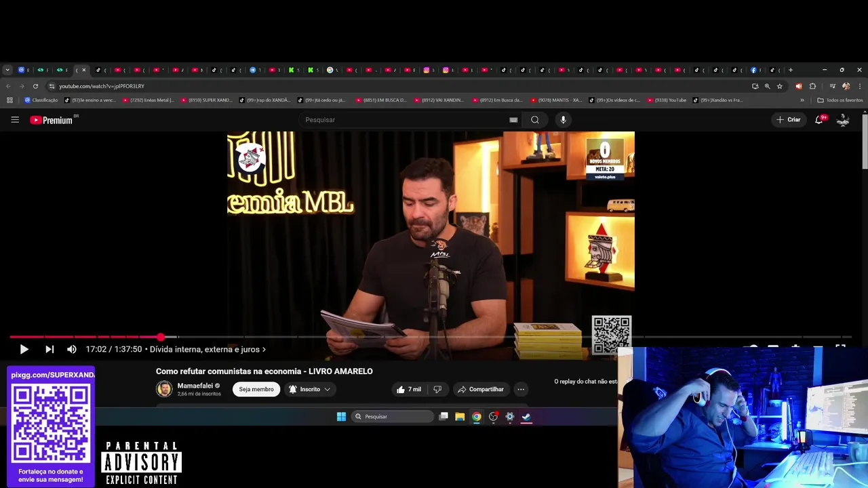This screenshot has height=488, width=868.
Task: Open Todos os favoritos folder
Action: coord(840,100)
